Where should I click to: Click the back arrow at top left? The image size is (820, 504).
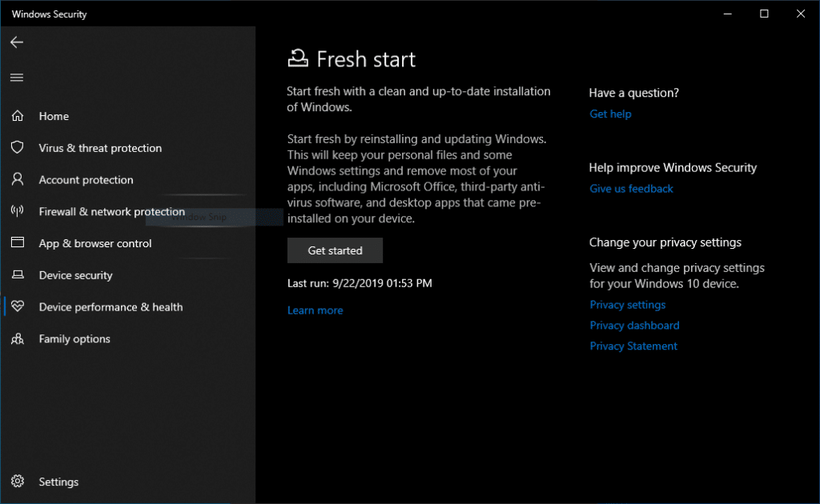click(x=17, y=42)
